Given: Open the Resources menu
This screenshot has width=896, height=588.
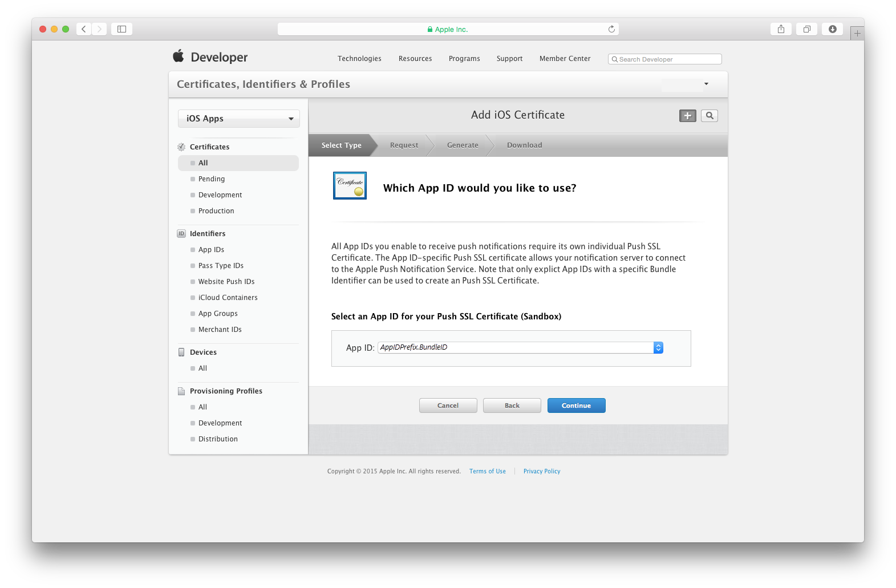Looking at the screenshot, I should coord(415,59).
